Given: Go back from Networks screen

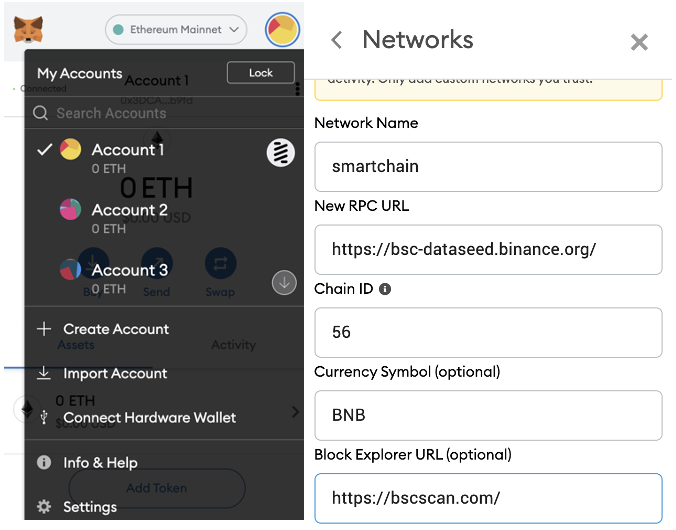Looking at the screenshot, I should [x=336, y=40].
